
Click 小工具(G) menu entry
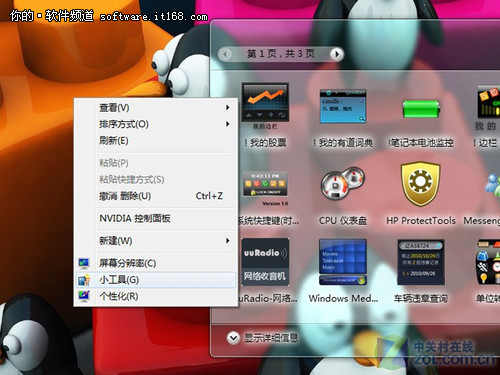click(156, 280)
